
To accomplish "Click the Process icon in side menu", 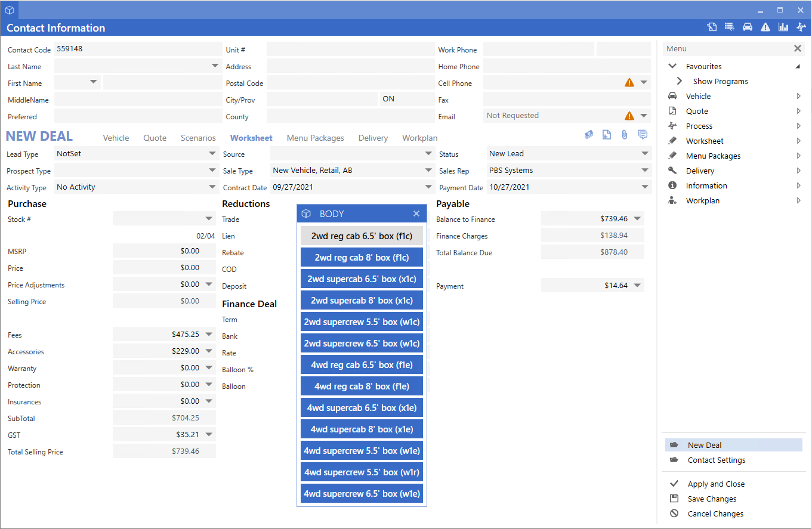I will click(672, 126).
